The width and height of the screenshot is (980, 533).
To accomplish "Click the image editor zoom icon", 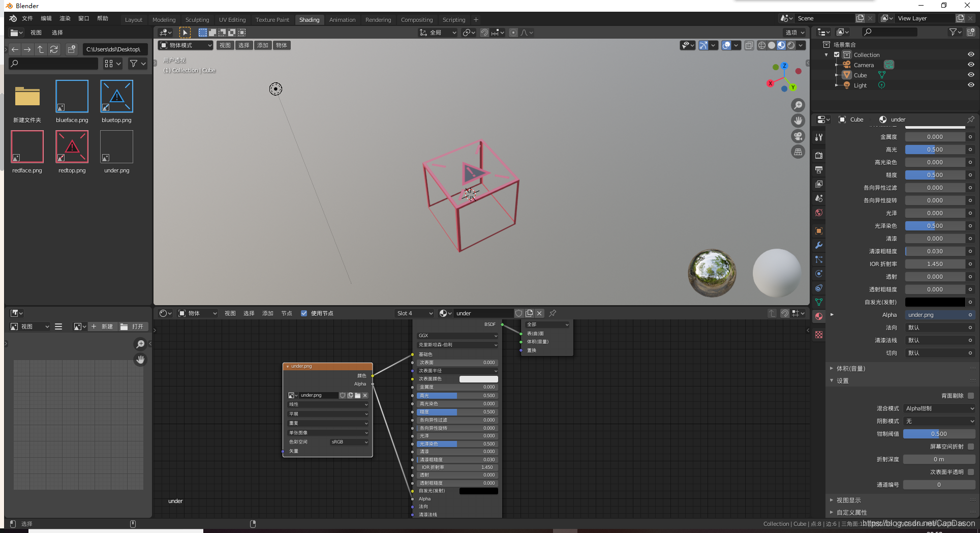I will [140, 344].
